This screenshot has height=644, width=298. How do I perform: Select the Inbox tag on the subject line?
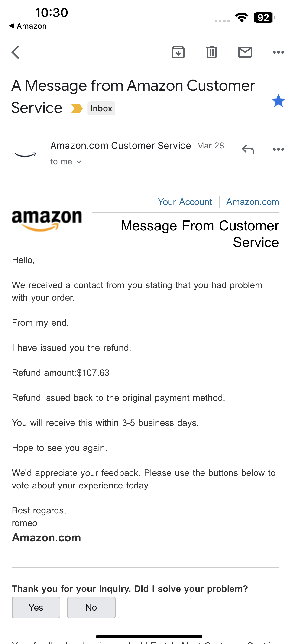point(101,108)
